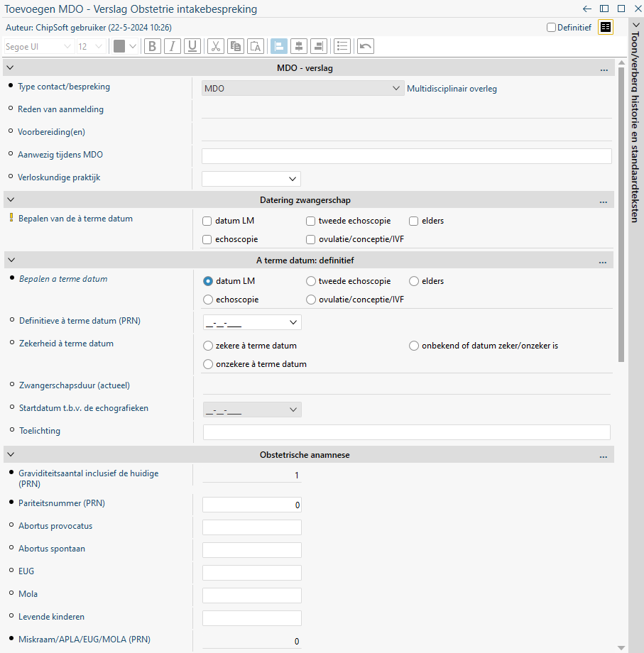Click the italic formatting icon

coord(172,46)
